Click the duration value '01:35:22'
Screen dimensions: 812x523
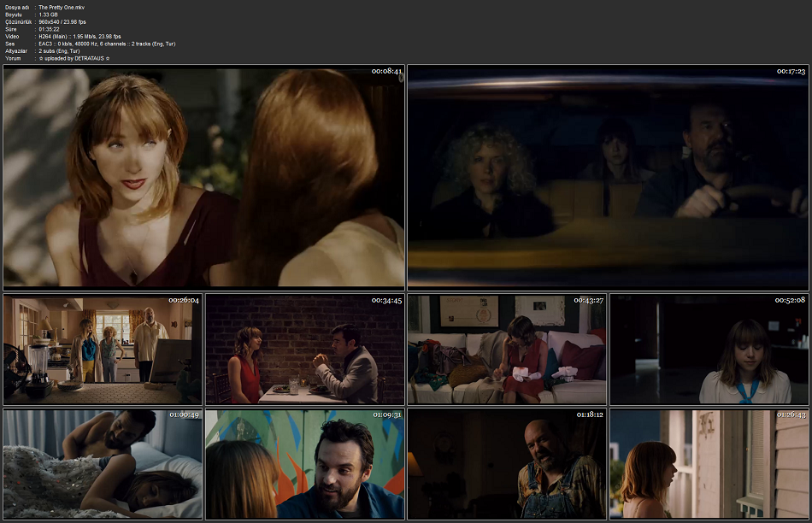(50, 29)
